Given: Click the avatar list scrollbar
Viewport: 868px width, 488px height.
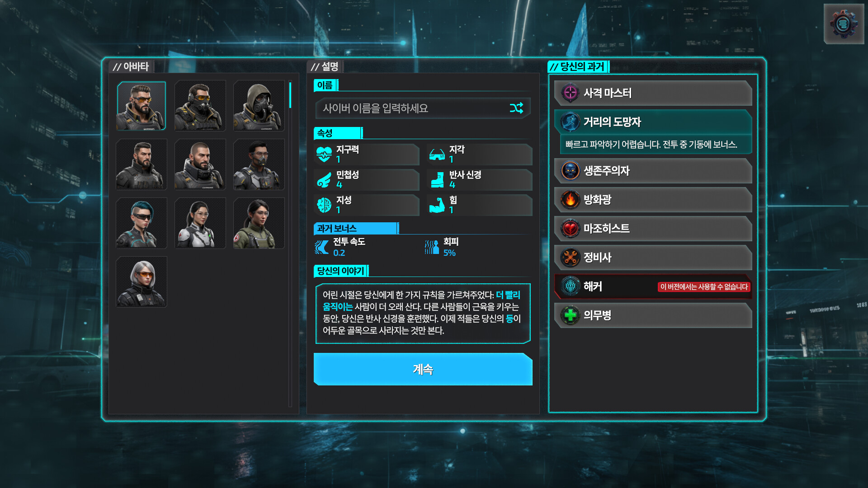Looking at the screenshot, I should click(x=290, y=244).
